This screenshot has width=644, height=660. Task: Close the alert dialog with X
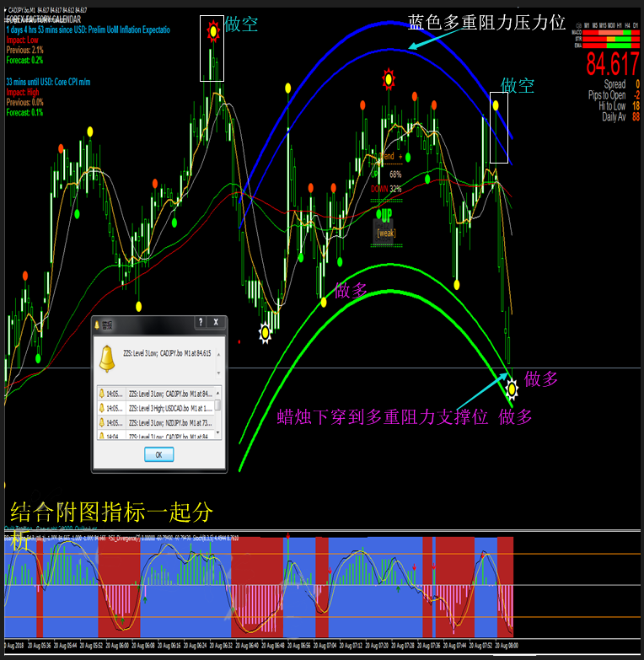click(216, 323)
